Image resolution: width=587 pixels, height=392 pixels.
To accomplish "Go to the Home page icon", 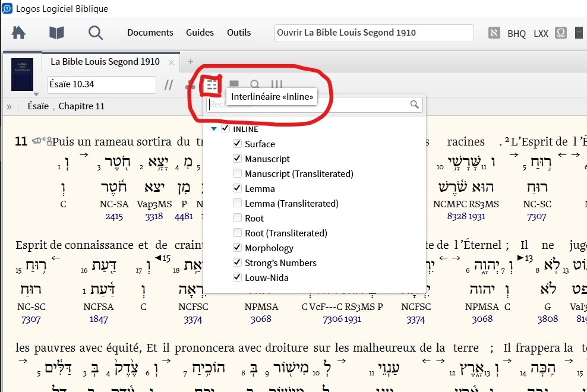I will click(18, 33).
